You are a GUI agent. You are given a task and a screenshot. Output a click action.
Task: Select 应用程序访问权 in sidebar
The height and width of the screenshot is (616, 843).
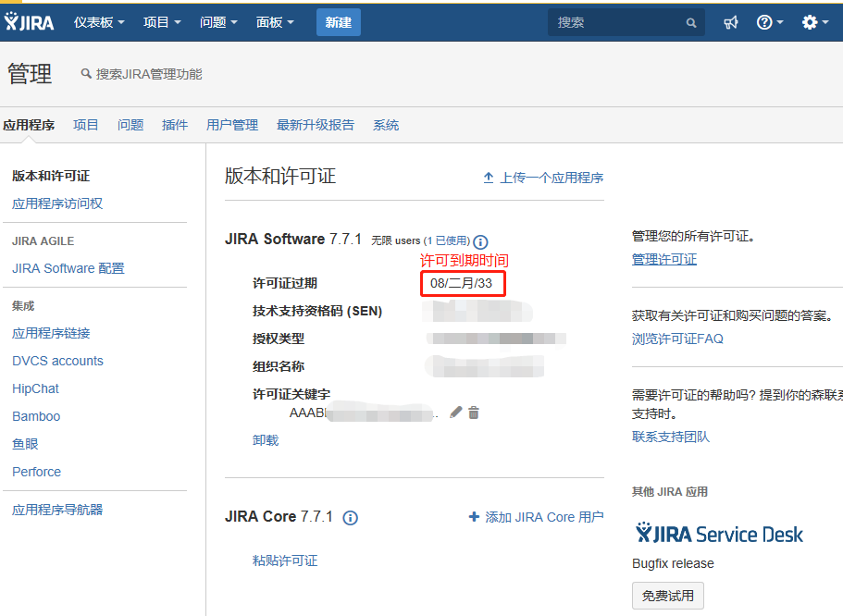(x=57, y=203)
